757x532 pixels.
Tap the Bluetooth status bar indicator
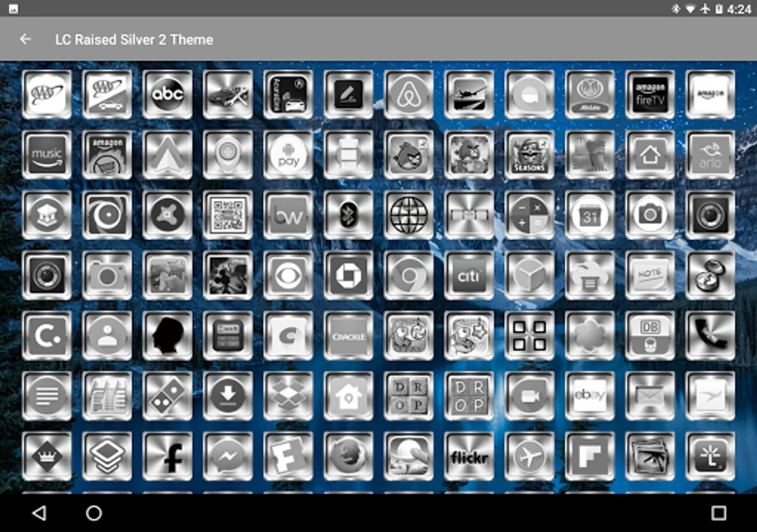(676, 9)
